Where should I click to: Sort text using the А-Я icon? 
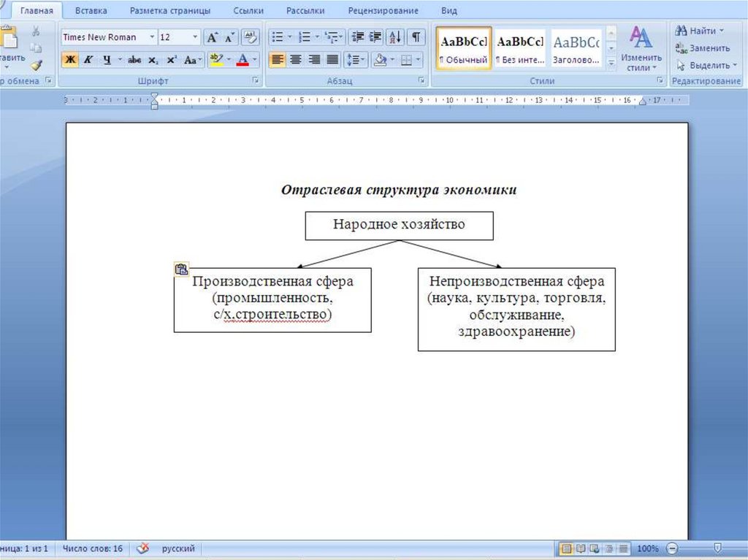point(394,37)
